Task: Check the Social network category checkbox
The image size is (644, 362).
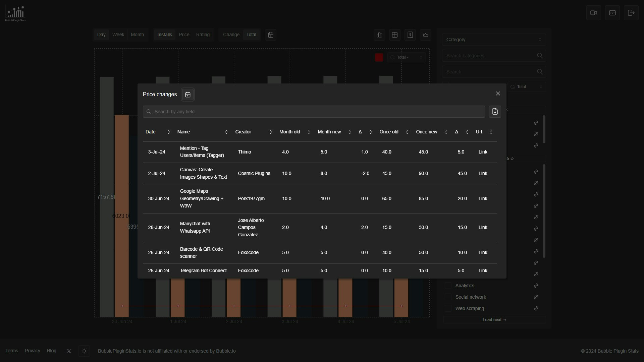Action: coord(448,297)
